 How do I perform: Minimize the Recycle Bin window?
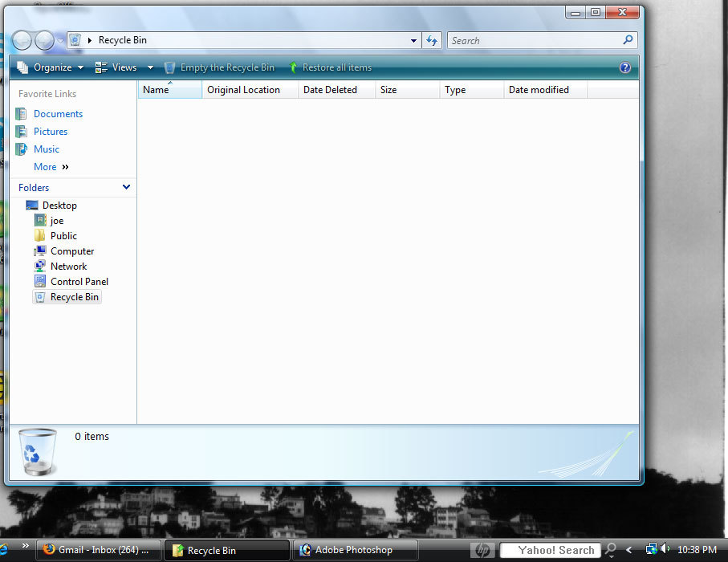point(575,13)
